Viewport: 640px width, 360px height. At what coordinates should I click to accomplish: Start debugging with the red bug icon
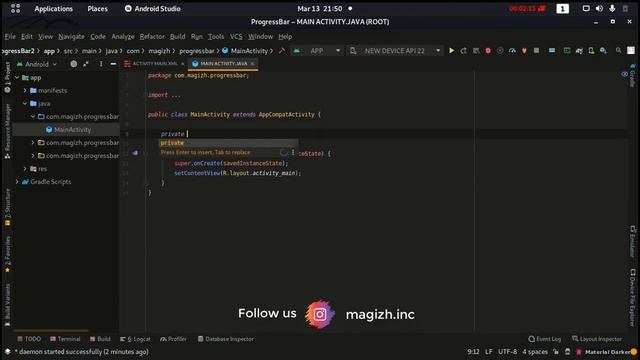click(488, 51)
